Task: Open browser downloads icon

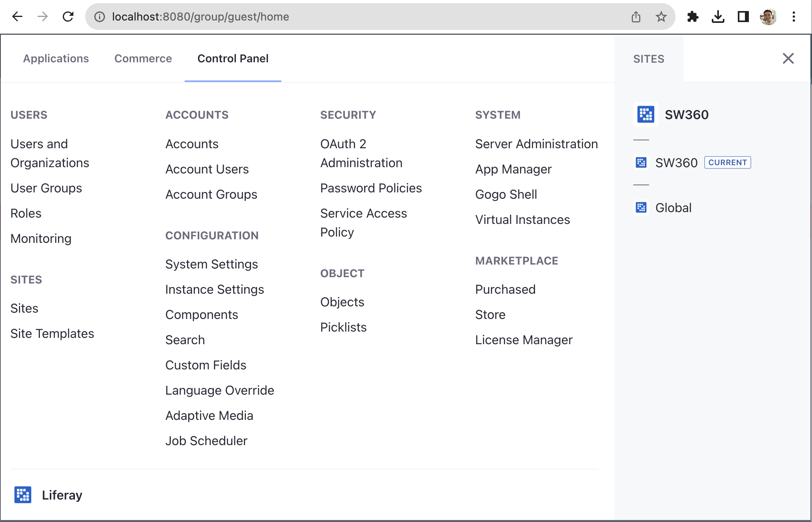Action: click(718, 17)
